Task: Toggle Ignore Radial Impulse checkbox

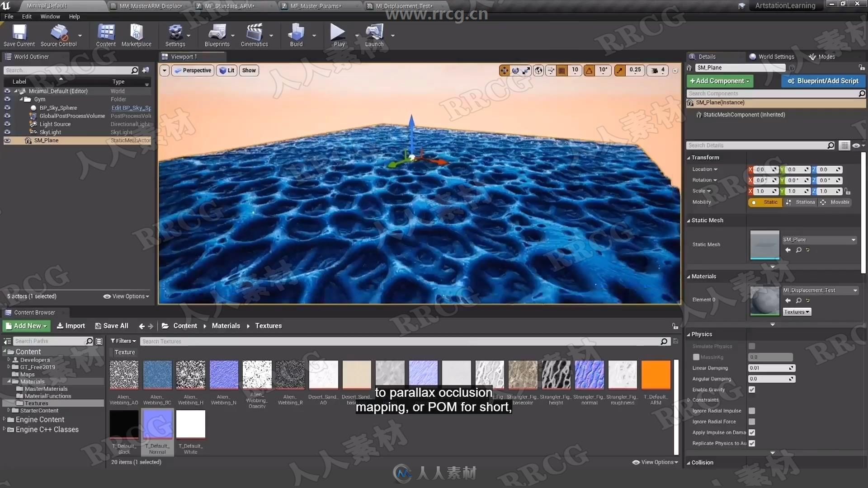Action: 752,411
